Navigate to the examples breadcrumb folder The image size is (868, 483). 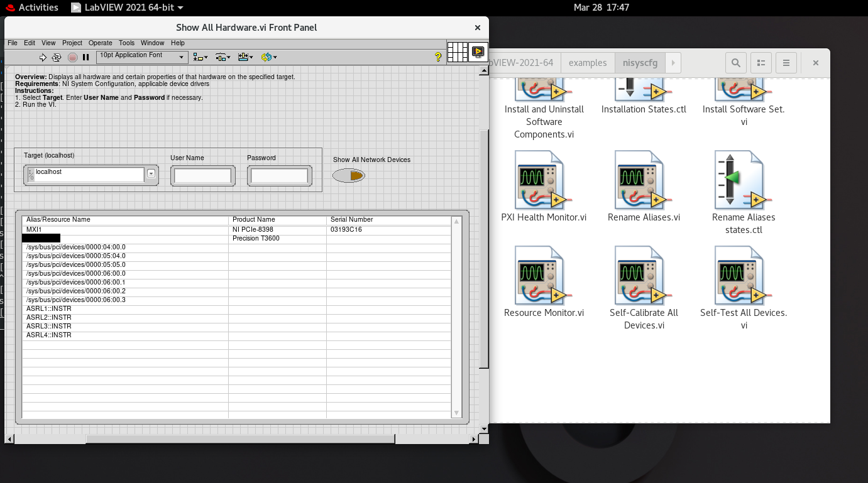587,63
